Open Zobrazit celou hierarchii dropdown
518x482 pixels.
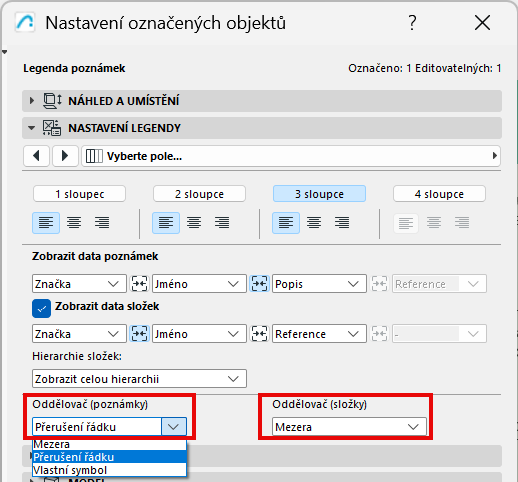tap(139, 379)
